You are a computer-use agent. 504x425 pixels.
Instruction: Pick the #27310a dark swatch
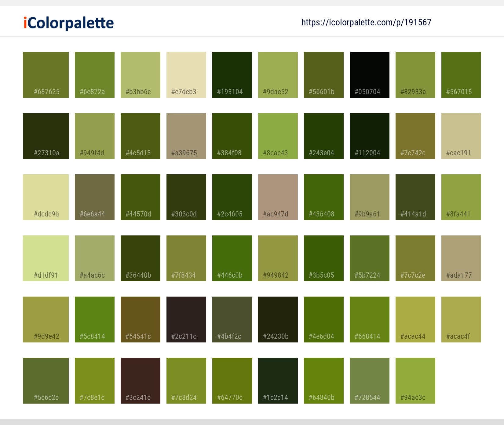coord(46,136)
